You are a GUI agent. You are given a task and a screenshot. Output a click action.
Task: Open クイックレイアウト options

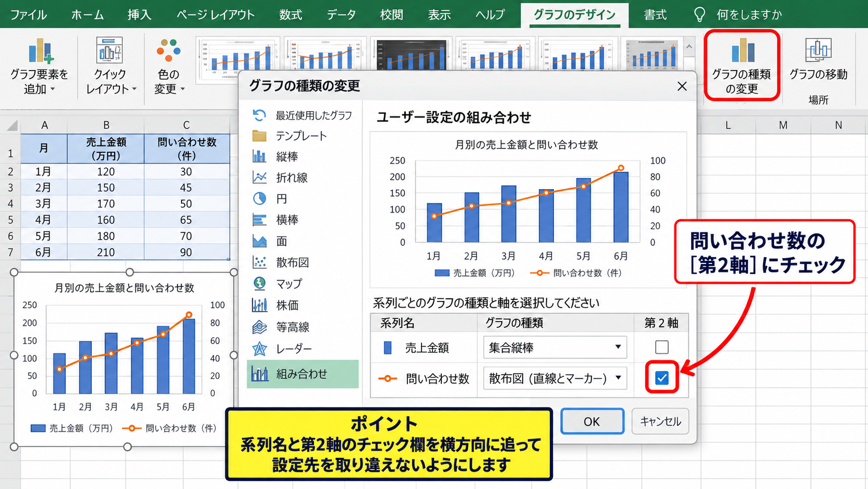click(110, 67)
